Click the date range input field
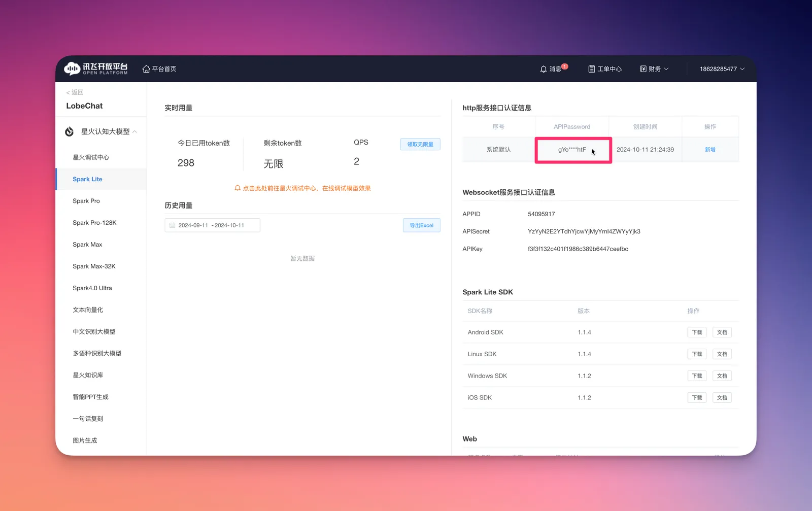812x511 pixels. (x=212, y=225)
